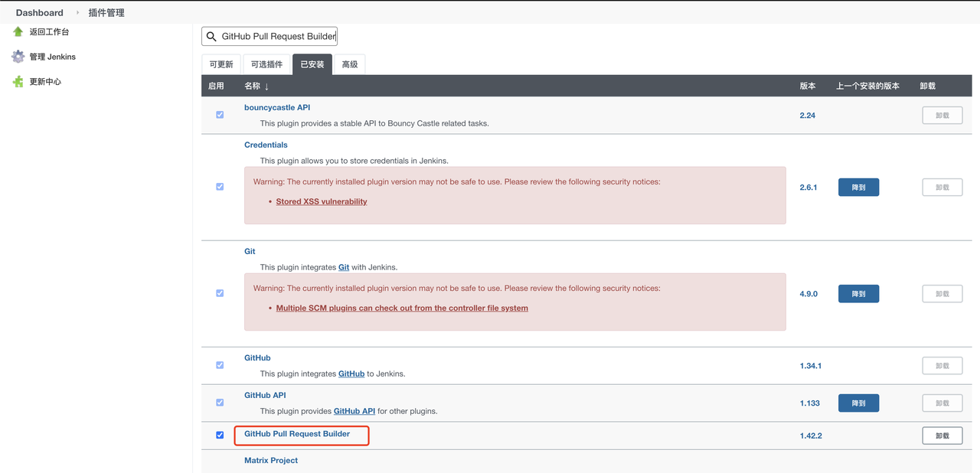Image resolution: width=980 pixels, height=473 pixels.
Task: Downgrade the Credentials plugin with 降到
Action: (x=858, y=187)
